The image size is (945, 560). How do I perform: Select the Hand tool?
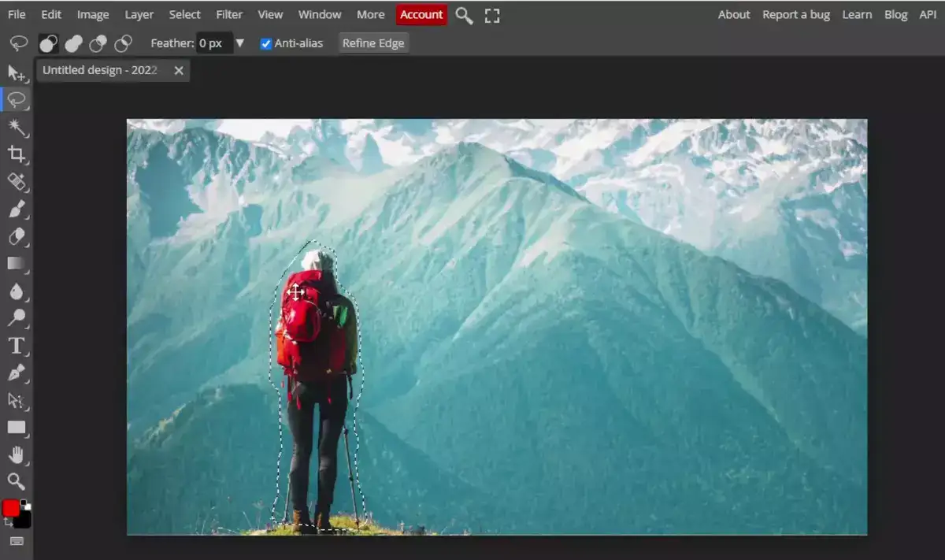17,455
